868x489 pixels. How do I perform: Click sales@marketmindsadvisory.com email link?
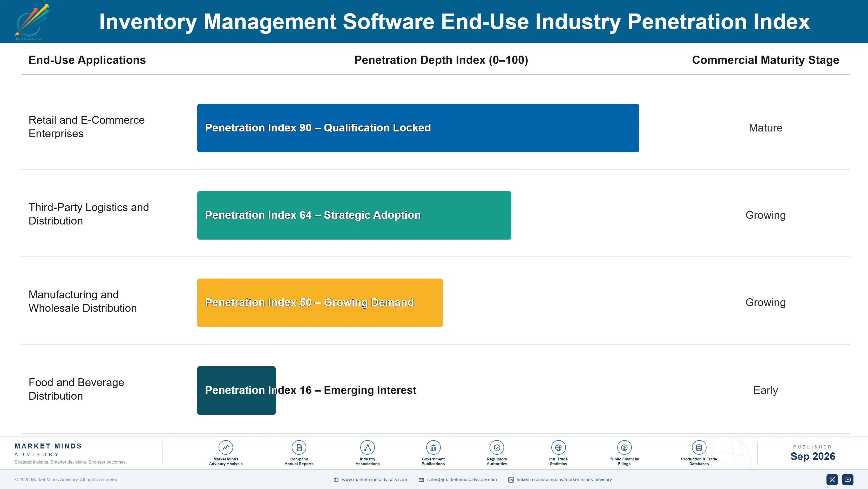coord(462,480)
